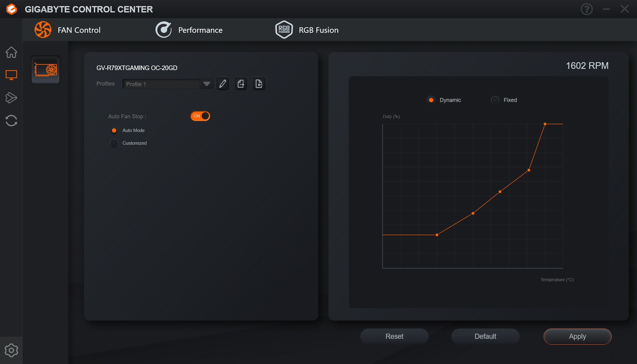Expand the Profile 1 dropdown arrow
The height and width of the screenshot is (364, 637).
coord(207,84)
